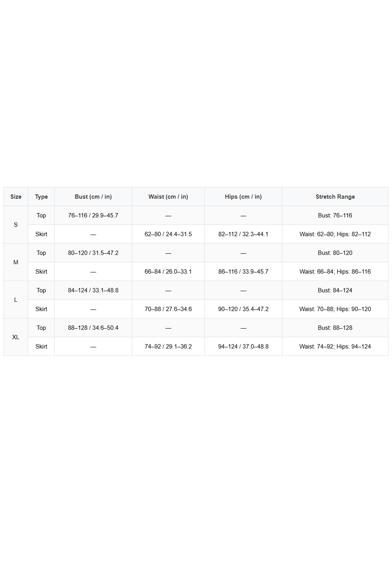Viewport: 392px width, 588px height.
Task: Select the "Bust: 80–120" stretch range cell
Action: click(335, 253)
